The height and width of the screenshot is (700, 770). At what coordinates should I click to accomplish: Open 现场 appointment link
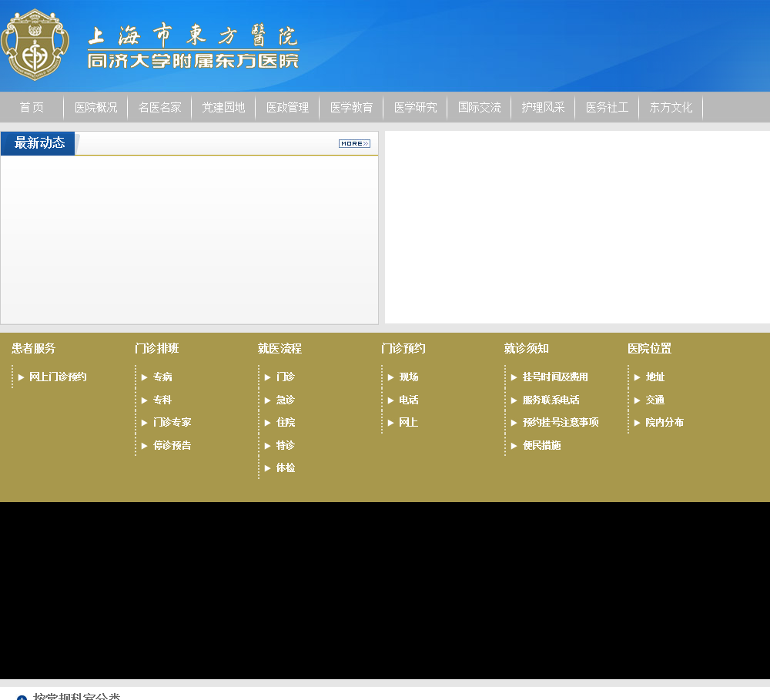point(409,377)
